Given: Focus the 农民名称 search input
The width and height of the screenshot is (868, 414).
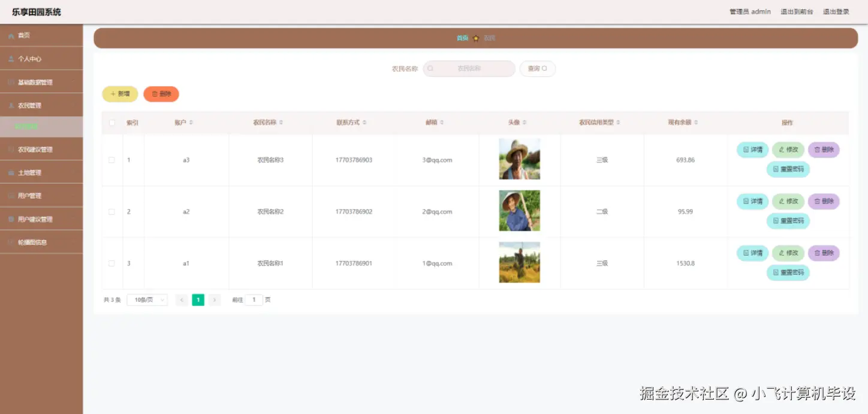Looking at the screenshot, I should coord(469,68).
